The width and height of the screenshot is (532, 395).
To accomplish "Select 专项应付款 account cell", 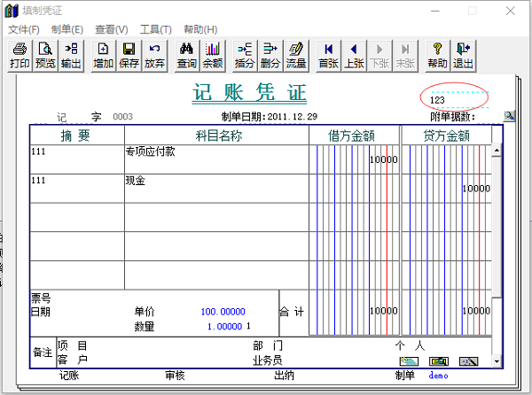I will (x=216, y=160).
